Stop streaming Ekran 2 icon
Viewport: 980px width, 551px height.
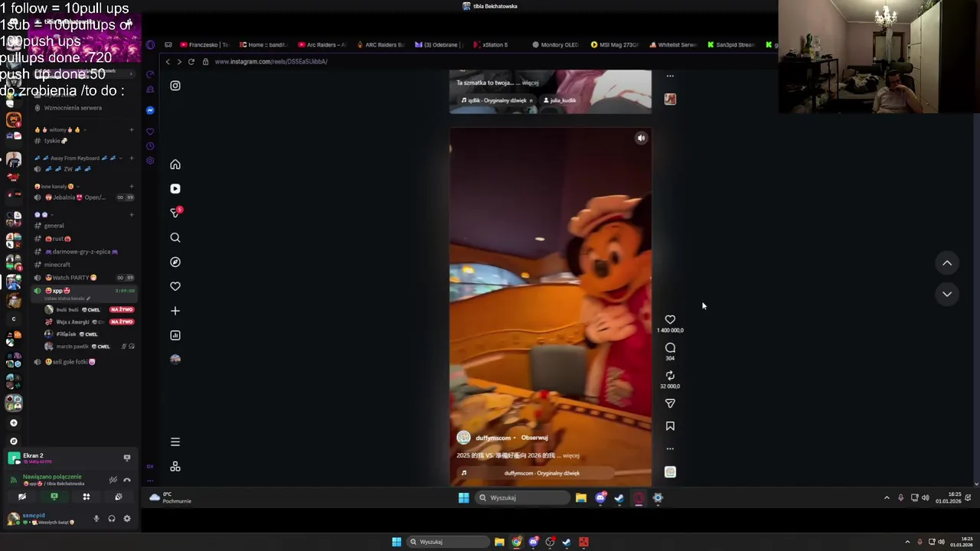click(127, 458)
